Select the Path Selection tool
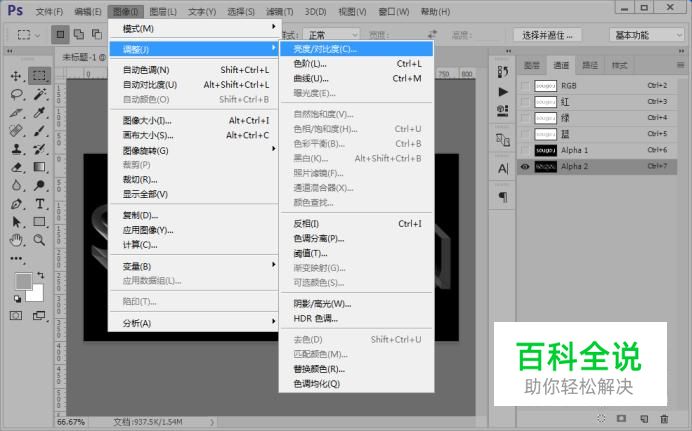 point(16,221)
